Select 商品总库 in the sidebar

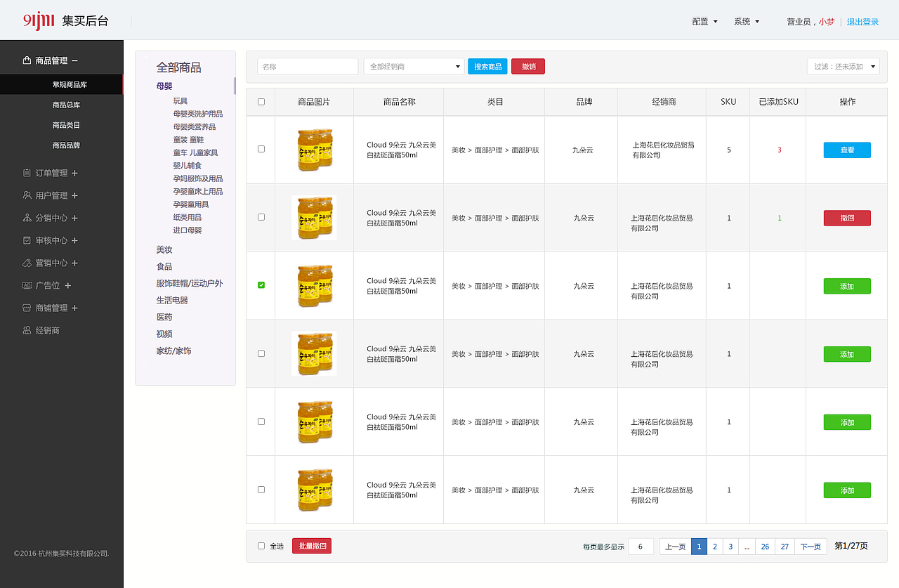coord(67,105)
